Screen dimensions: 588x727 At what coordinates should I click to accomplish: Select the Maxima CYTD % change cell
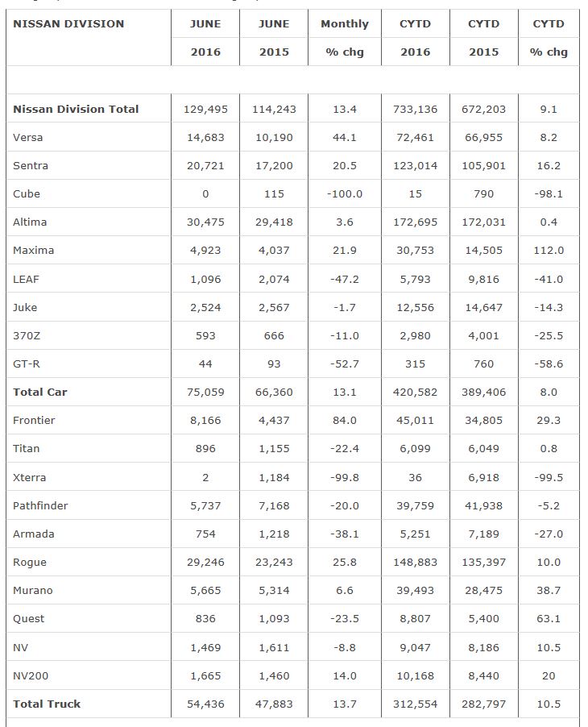[548, 250]
